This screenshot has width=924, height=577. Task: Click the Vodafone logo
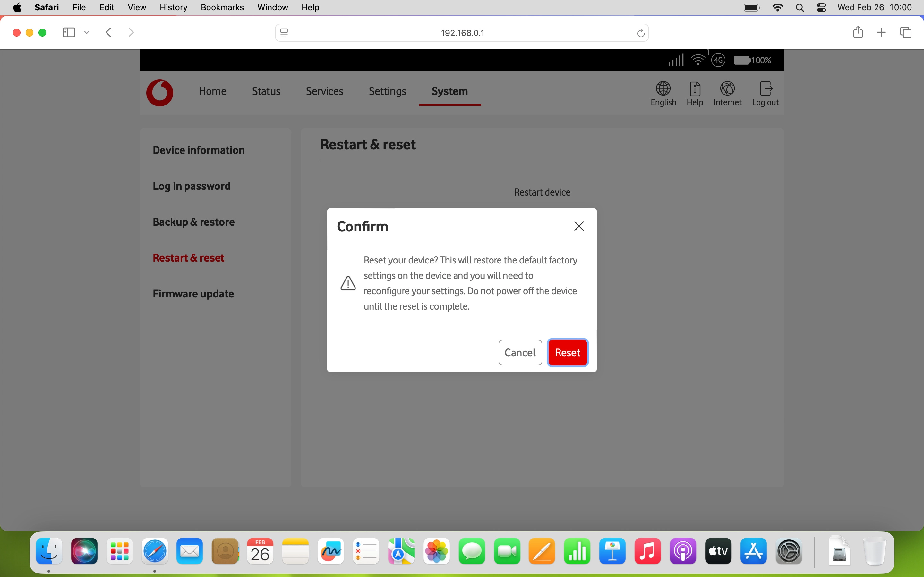pyautogui.click(x=159, y=93)
